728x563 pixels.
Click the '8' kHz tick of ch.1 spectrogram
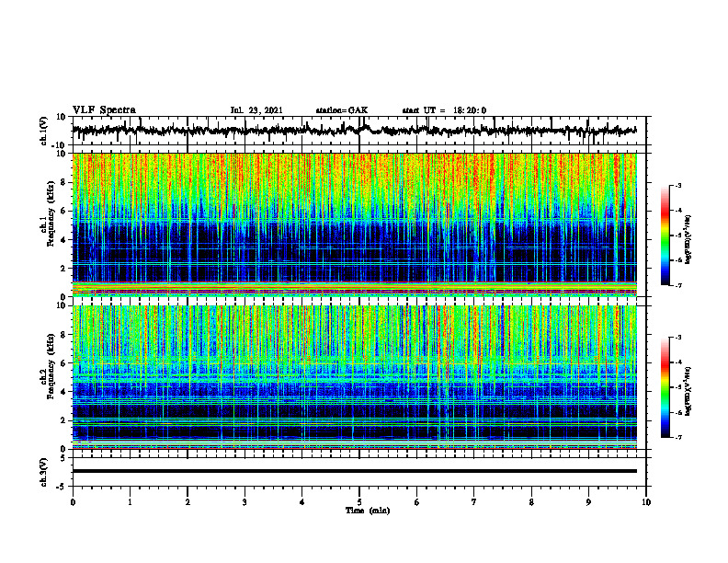point(63,182)
